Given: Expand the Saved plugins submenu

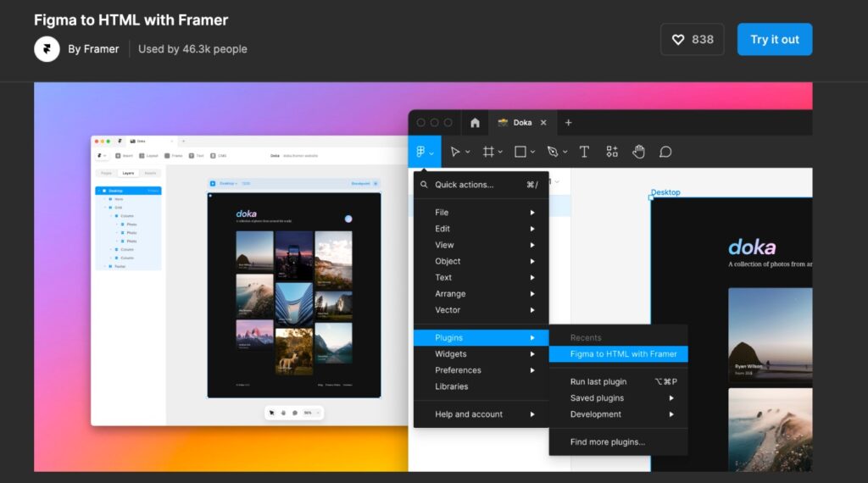Looking at the screenshot, I should tap(618, 397).
